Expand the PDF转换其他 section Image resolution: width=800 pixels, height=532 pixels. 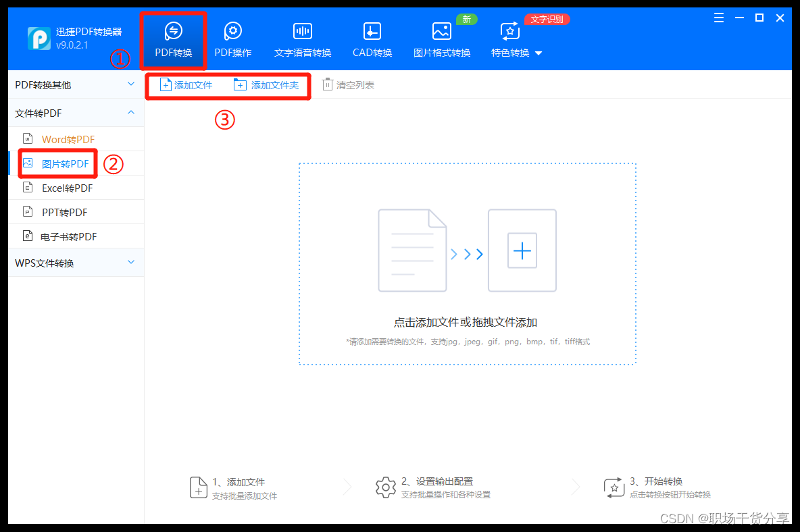76,84
